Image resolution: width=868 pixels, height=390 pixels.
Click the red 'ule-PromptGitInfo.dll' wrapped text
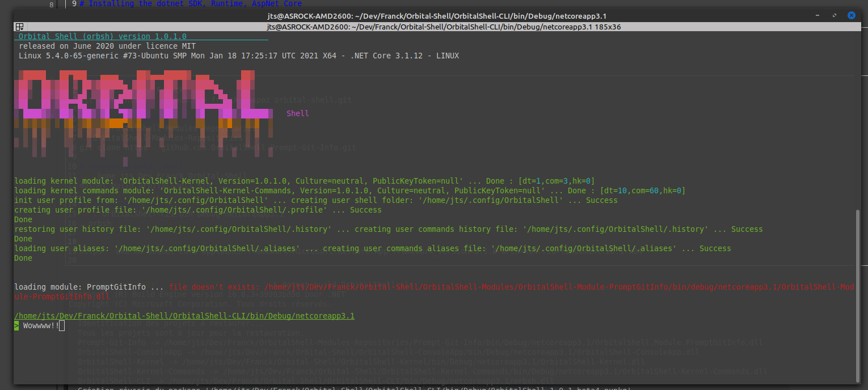[x=62, y=296]
